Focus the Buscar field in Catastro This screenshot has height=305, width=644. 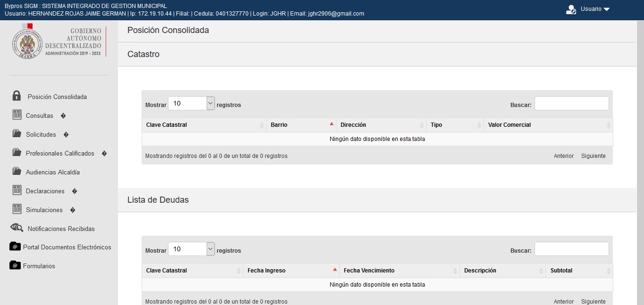point(571,103)
